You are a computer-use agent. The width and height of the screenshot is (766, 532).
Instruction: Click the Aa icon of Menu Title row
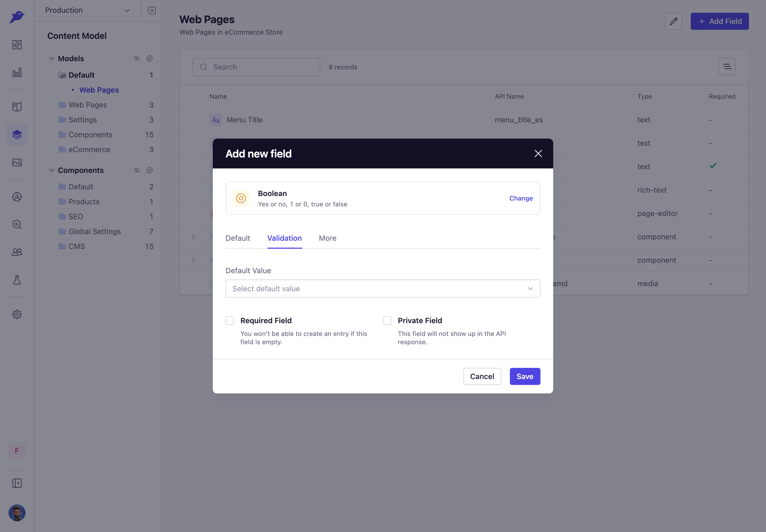tap(216, 120)
